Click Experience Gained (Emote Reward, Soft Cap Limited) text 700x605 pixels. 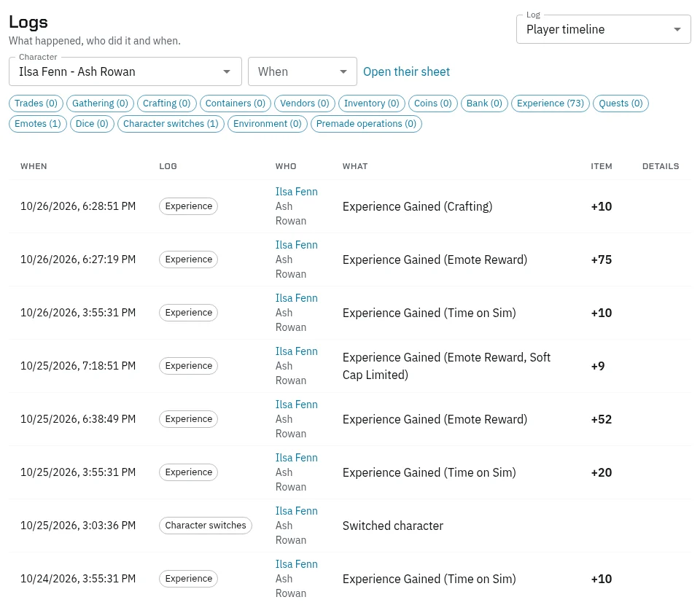pos(446,366)
